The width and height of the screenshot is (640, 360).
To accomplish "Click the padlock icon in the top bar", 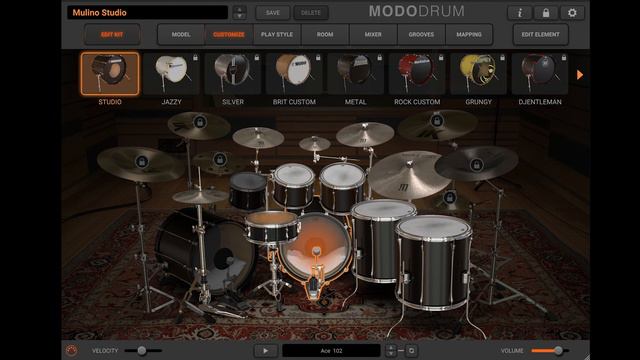I will 546,13.
